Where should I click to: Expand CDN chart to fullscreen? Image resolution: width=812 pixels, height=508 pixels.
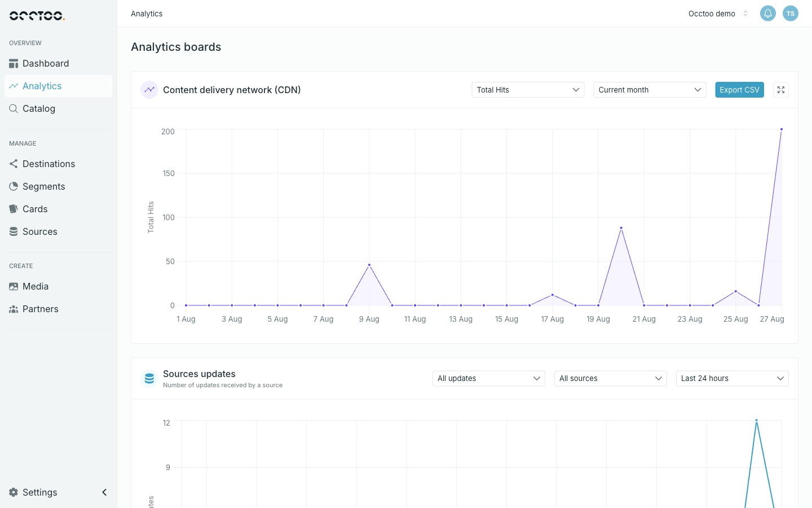(x=781, y=90)
